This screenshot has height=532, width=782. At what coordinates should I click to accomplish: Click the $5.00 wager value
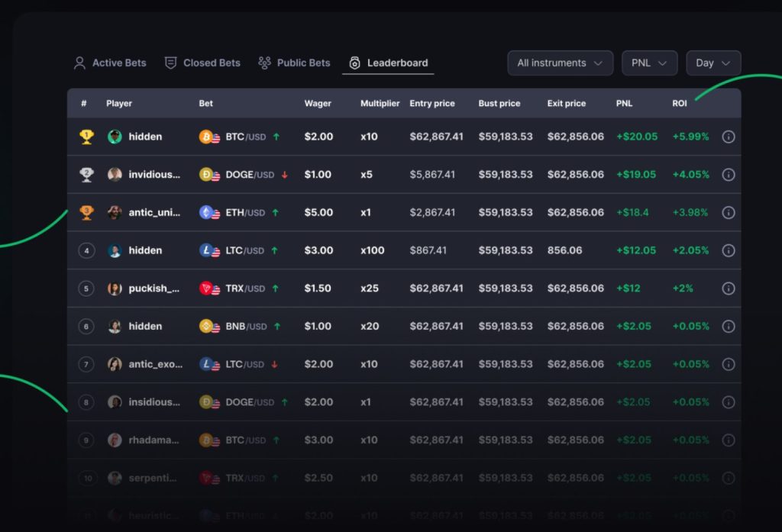pyautogui.click(x=318, y=212)
